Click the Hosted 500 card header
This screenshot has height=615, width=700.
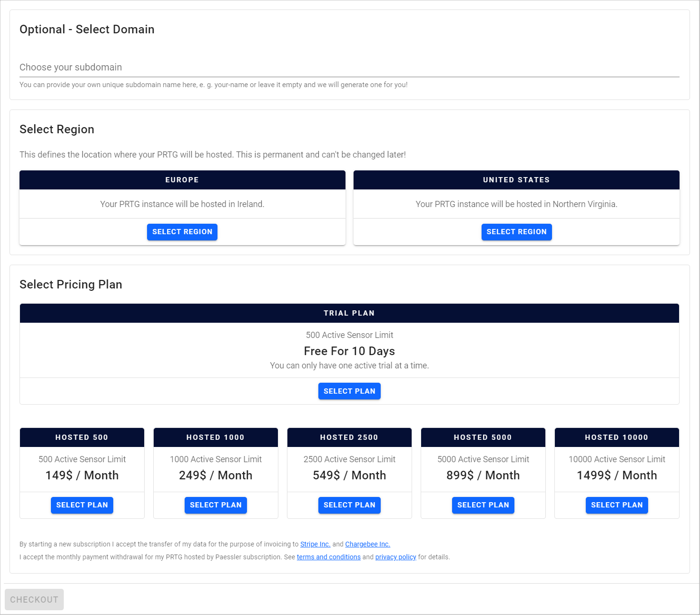pos(82,437)
